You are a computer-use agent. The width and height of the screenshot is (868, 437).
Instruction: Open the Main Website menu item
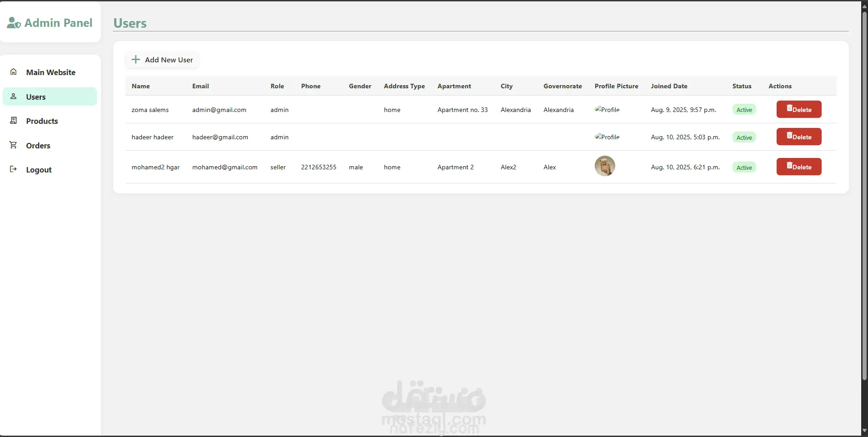click(x=50, y=72)
